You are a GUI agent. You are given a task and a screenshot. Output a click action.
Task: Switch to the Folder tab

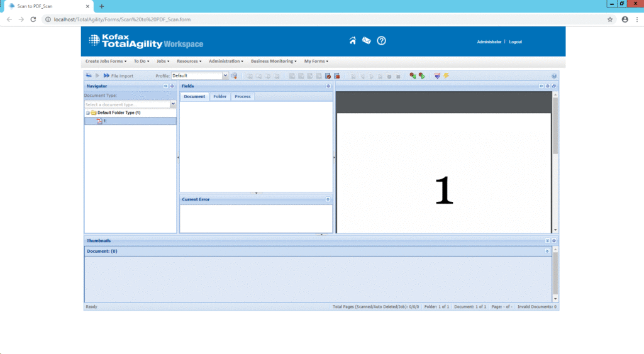click(x=219, y=96)
